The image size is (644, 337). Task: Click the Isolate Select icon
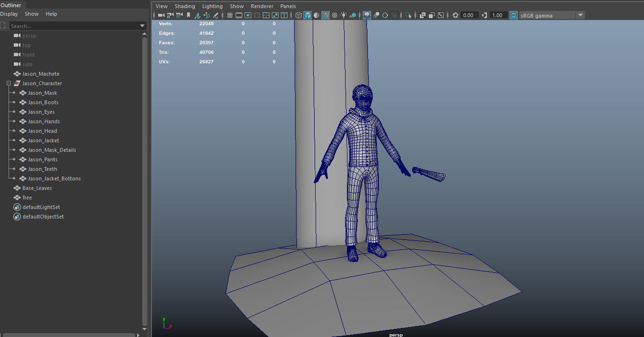408,15
